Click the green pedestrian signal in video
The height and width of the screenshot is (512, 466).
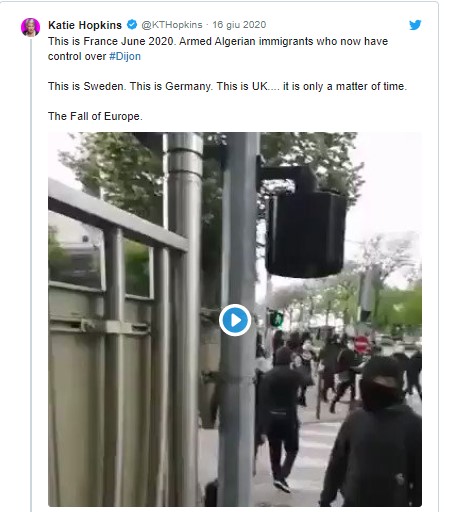click(x=276, y=319)
